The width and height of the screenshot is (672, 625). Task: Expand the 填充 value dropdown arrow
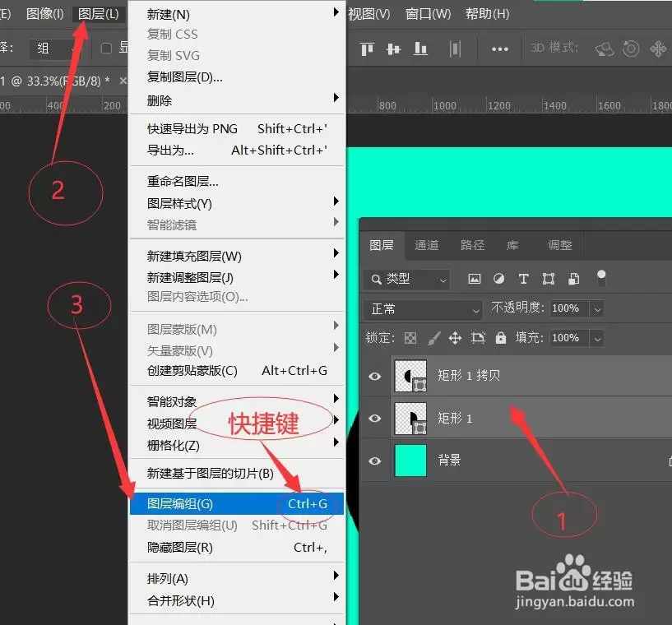coord(597,339)
